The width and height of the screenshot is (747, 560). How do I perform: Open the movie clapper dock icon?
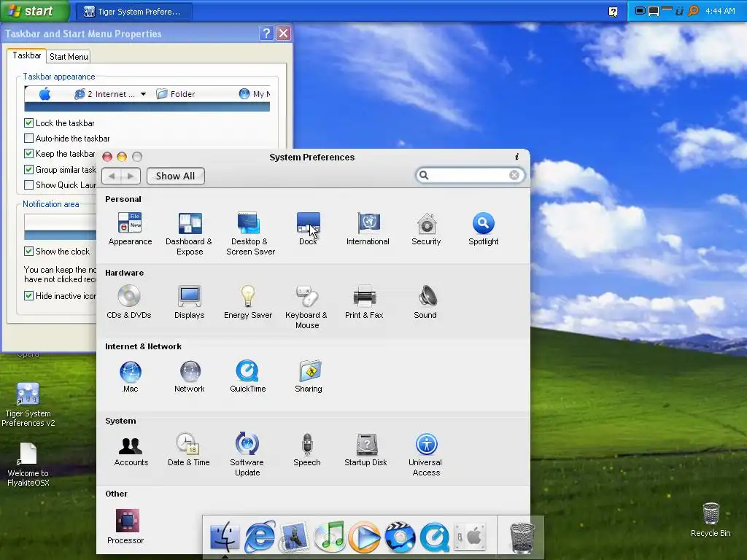point(400,537)
